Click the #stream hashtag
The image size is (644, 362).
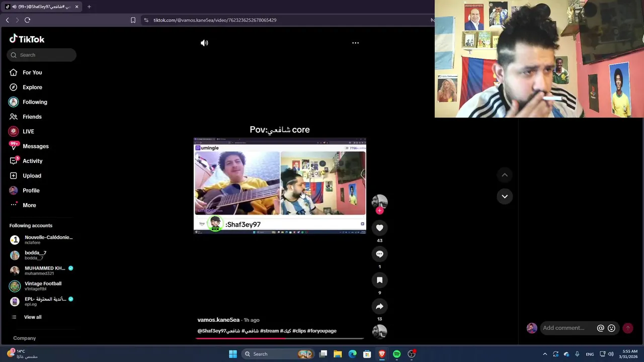[x=269, y=331]
